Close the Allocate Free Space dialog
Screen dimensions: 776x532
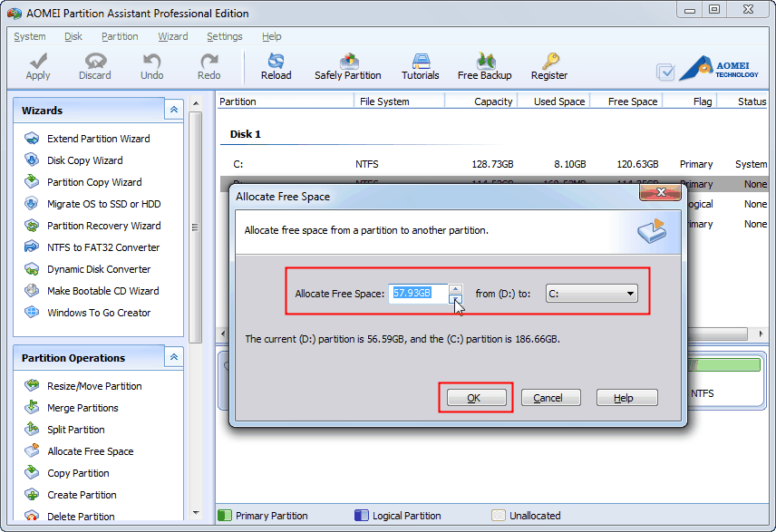[x=660, y=192]
